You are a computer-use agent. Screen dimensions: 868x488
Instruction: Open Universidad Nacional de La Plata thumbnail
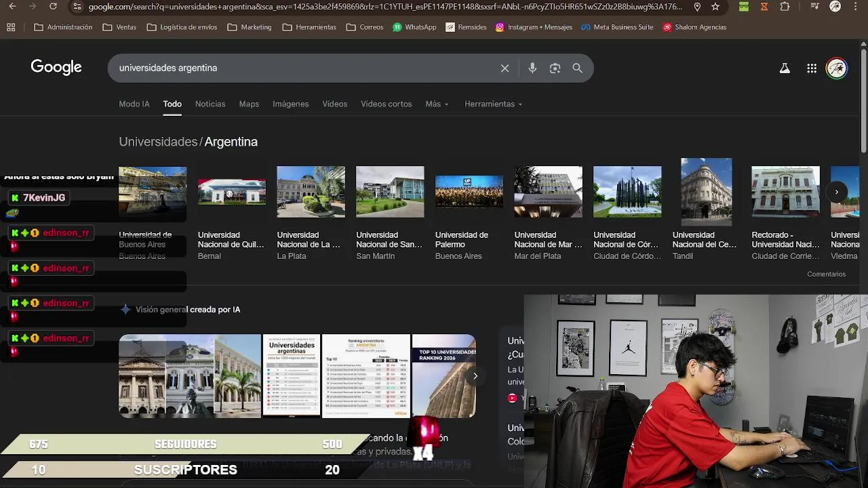click(x=311, y=192)
